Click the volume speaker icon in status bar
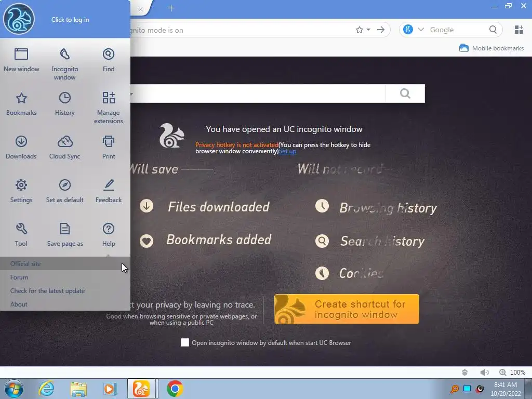This screenshot has width=532, height=399. point(485,373)
